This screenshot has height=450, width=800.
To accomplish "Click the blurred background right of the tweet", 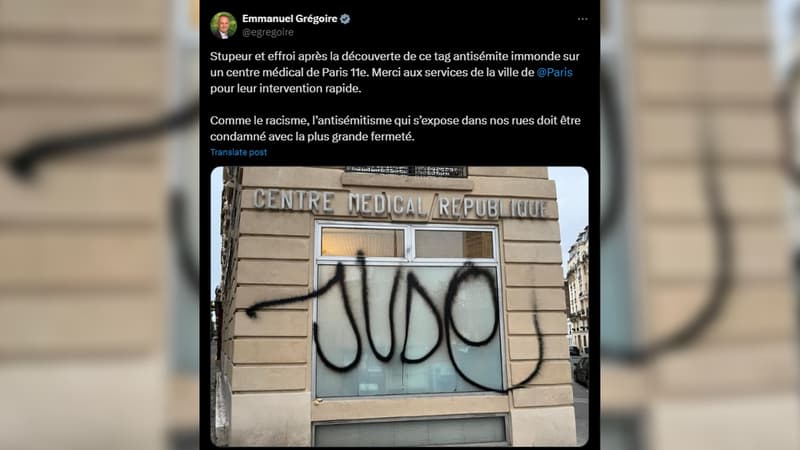I will click(x=700, y=225).
